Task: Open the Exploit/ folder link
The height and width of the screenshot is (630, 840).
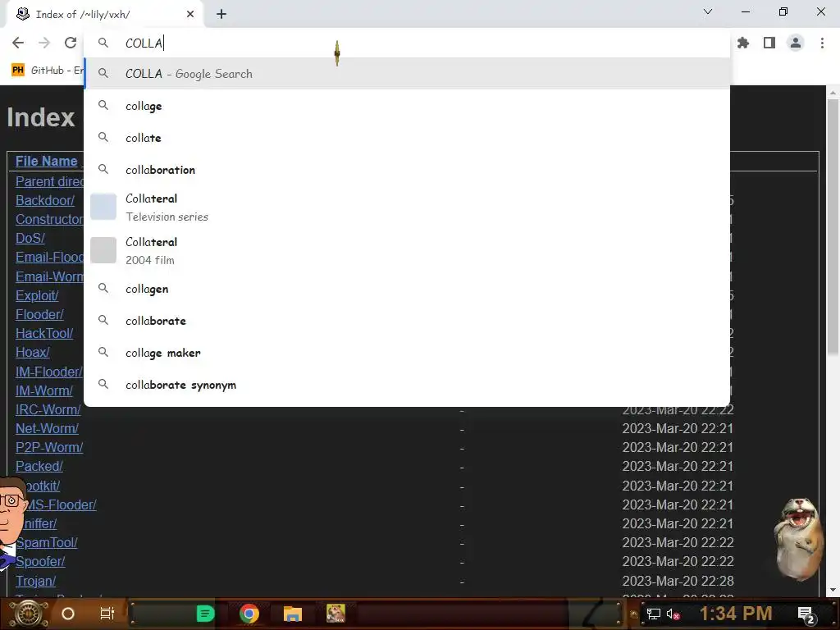Action: click(x=37, y=295)
